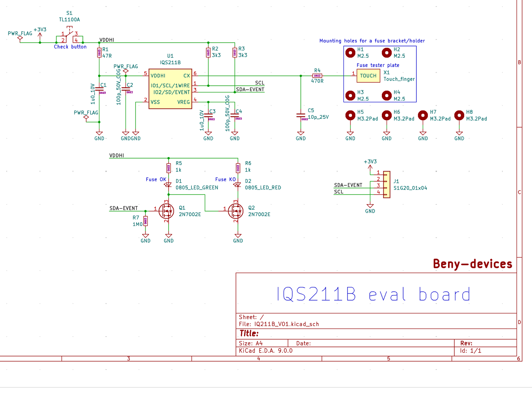The width and height of the screenshot is (532, 394).
Task: Select the IQS211B chip symbol U1
Action: (x=170, y=88)
